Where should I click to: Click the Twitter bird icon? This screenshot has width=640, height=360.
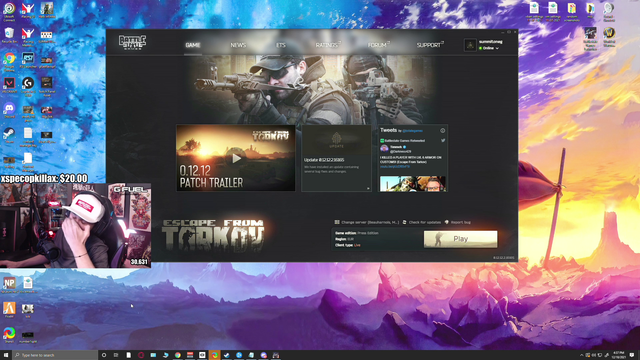click(x=443, y=140)
